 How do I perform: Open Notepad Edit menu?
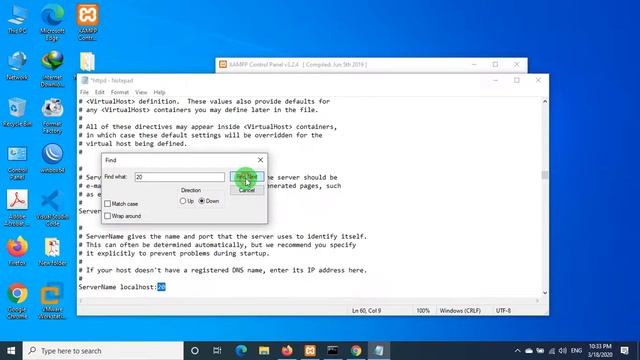pyautogui.click(x=100, y=92)
